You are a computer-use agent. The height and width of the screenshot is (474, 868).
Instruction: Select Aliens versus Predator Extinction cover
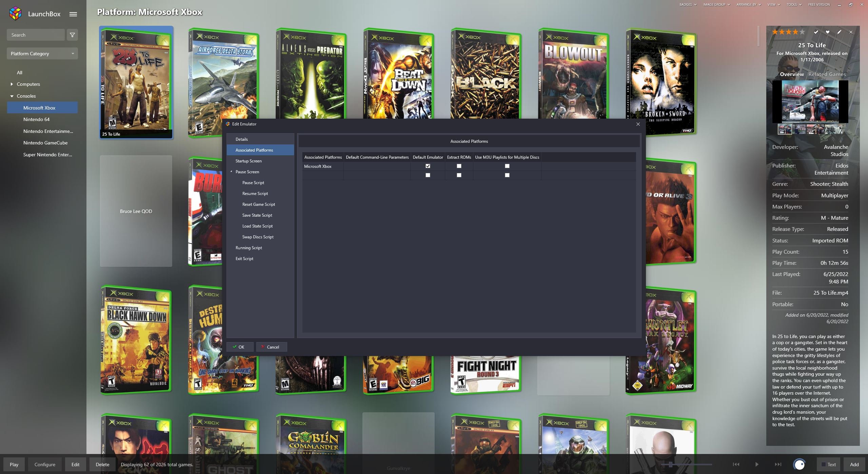(311, 73)
